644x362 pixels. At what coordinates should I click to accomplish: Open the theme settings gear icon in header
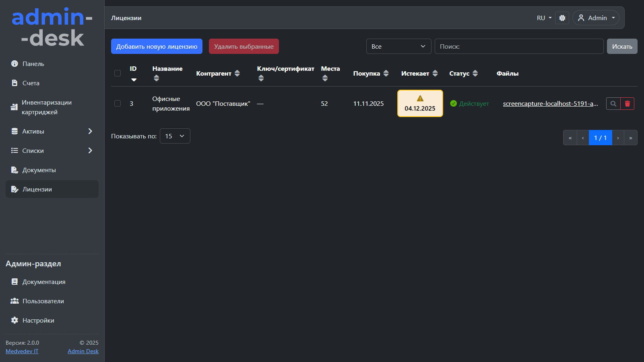click(x=562, y=18)
